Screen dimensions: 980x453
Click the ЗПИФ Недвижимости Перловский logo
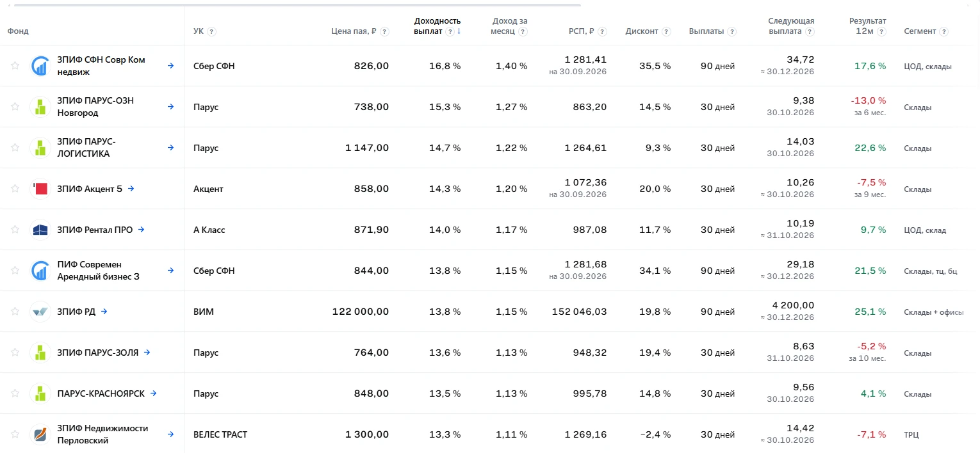(40, 434)
